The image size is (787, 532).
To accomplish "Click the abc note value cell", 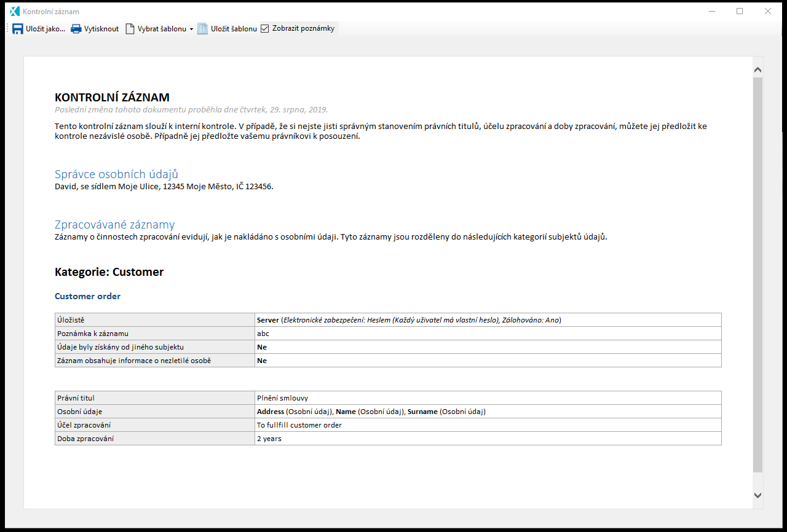I will (x=488, y=334).
